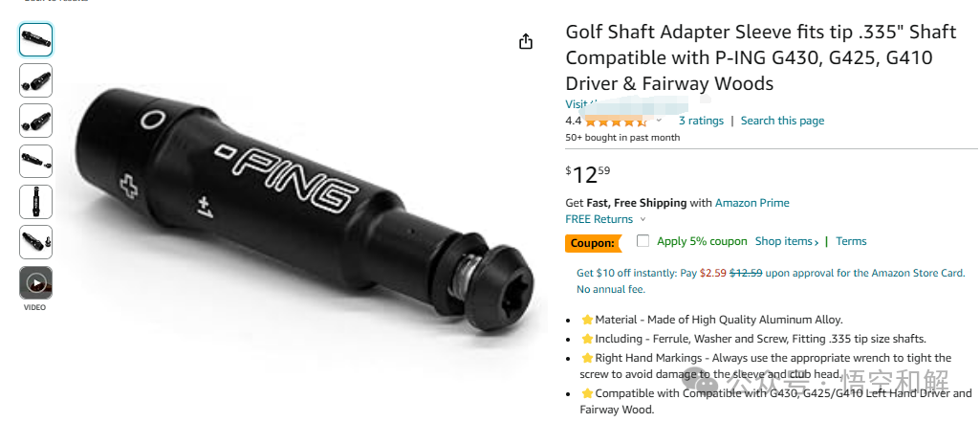Open the Shop items link
The width and height of the screenshot is (980, 422).
pos(787,241)
